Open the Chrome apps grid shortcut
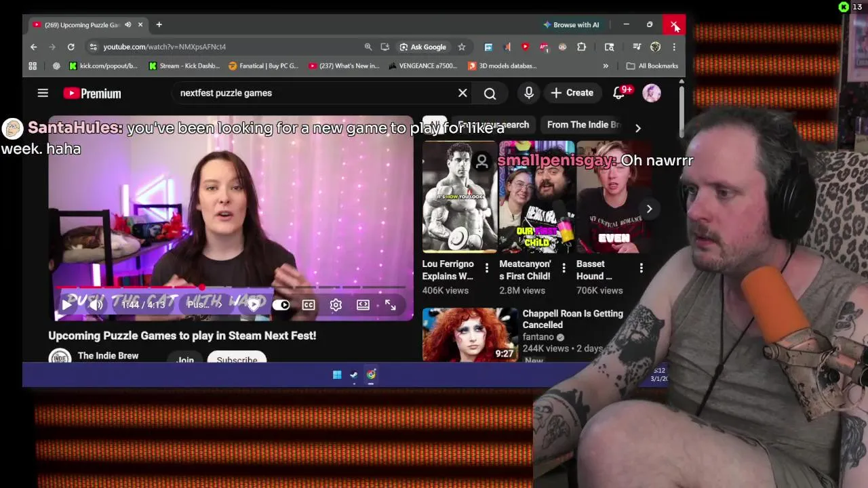Screen dimensions: 868x488 point(33,66)
